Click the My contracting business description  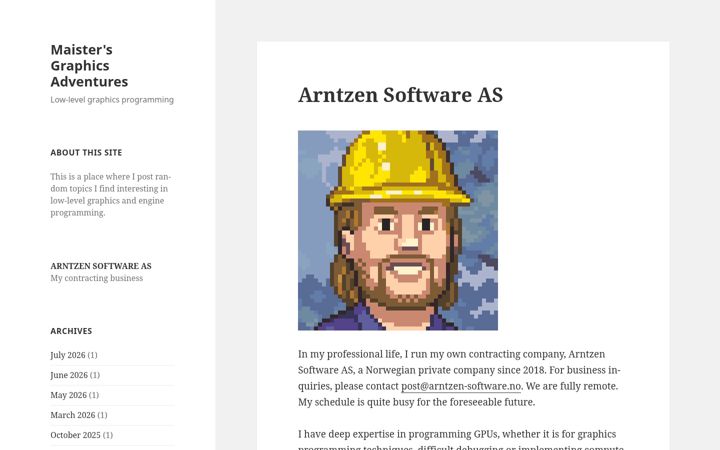[x=96, y=278]
